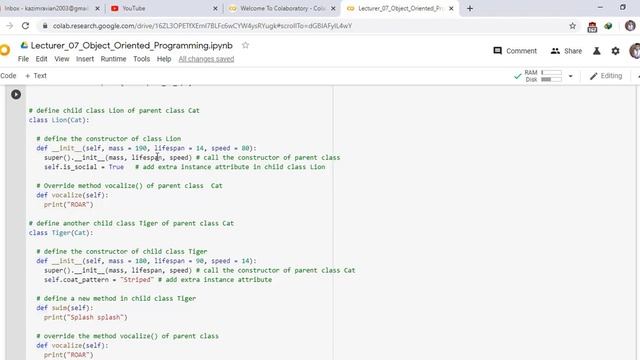Click the notebook title Lecturer_07_Object_Oriented_Programming.ipynb
The height and width of the screenshot is (360, 640).
point(131,45)
